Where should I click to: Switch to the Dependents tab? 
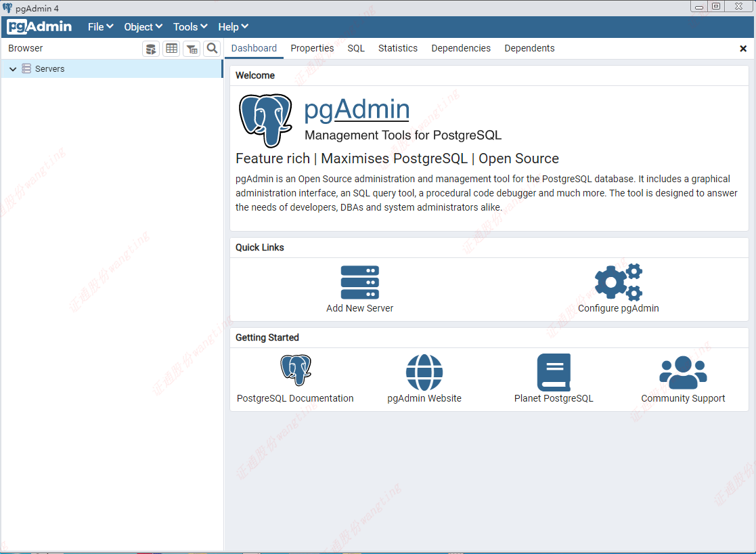(529, 48)
